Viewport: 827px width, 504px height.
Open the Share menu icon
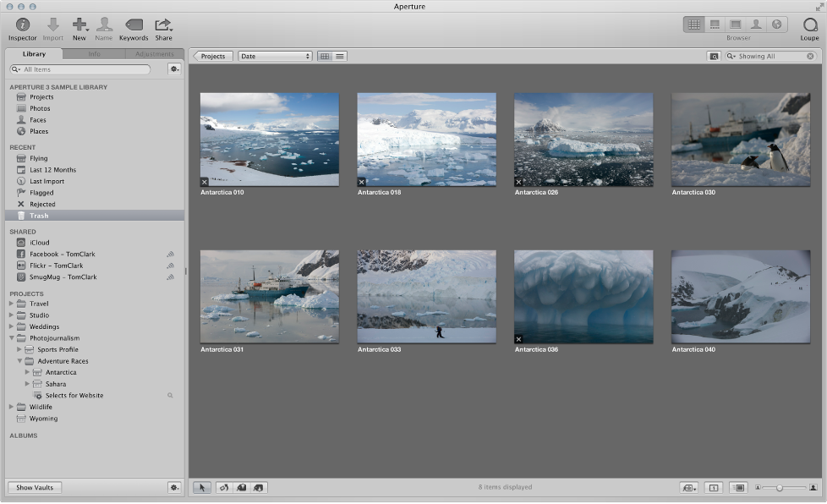[163, 25]
